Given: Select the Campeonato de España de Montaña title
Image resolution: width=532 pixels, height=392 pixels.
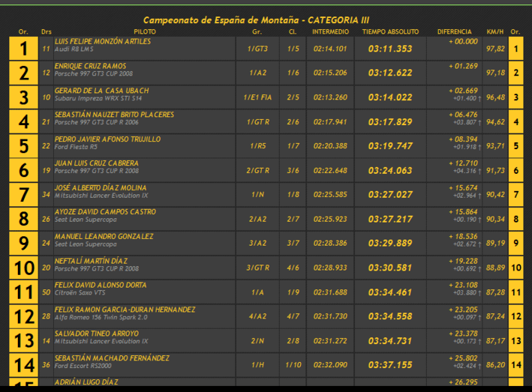Looking at the screenshot, I should pos(266,19).
